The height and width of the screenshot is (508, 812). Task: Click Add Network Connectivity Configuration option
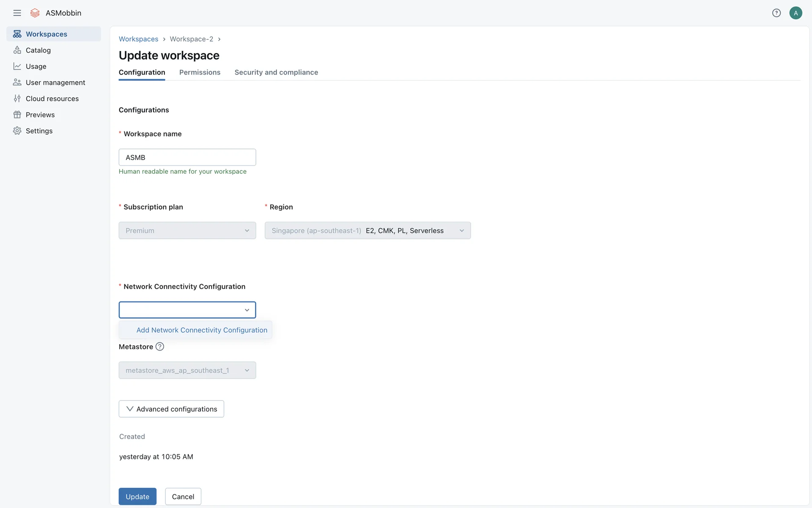[x=202, y=330]
